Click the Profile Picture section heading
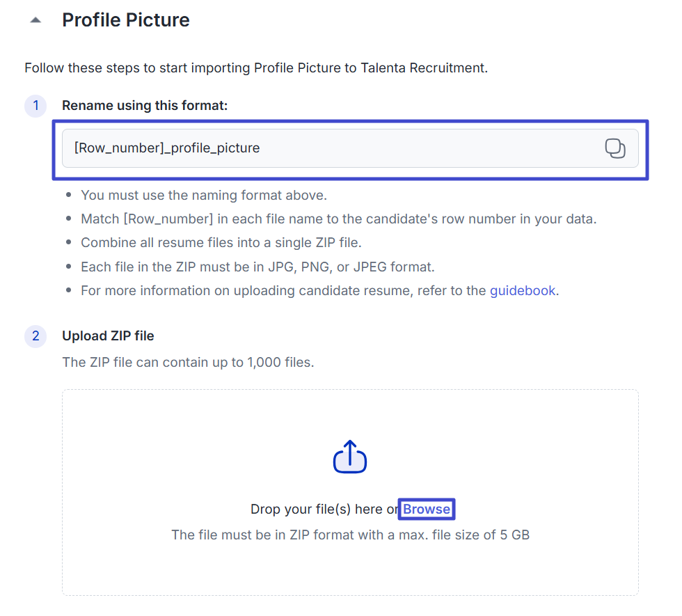Image resolution: width=682 pixels, height=616 pixels. tap(126, 20)
